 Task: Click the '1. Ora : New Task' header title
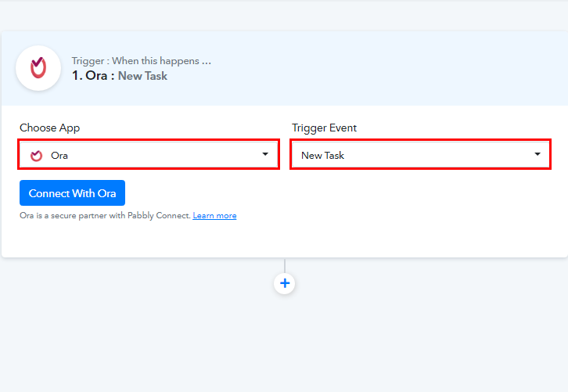120,76
